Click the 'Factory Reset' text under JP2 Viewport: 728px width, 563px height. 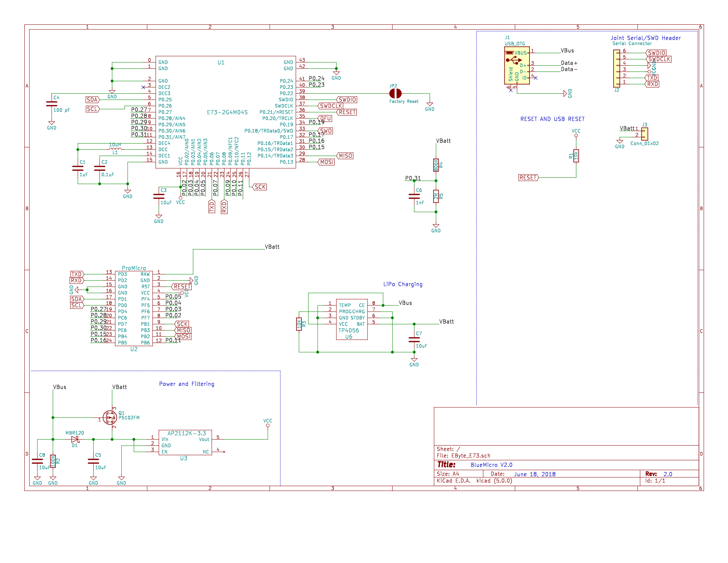click(404, 101)
